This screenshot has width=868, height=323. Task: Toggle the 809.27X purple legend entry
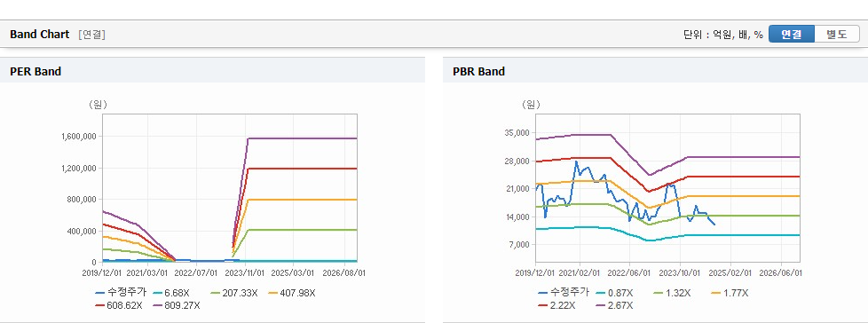coord(176,304)
